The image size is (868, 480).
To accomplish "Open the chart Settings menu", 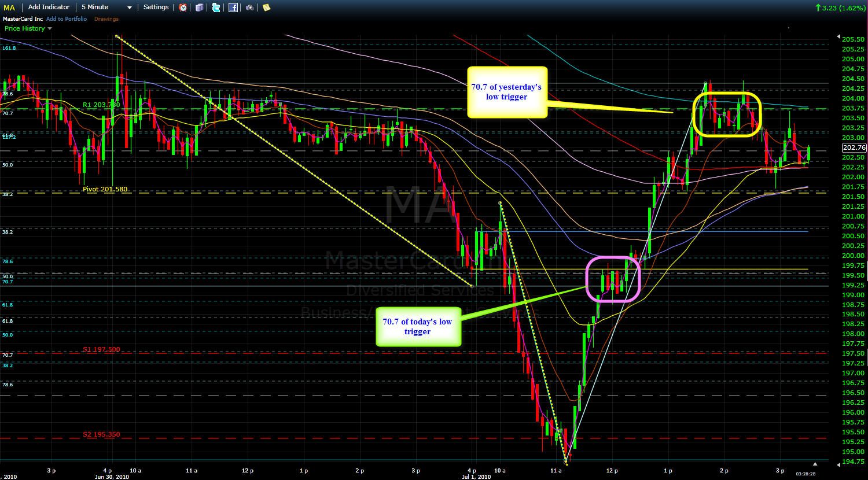I will [156, 8].
